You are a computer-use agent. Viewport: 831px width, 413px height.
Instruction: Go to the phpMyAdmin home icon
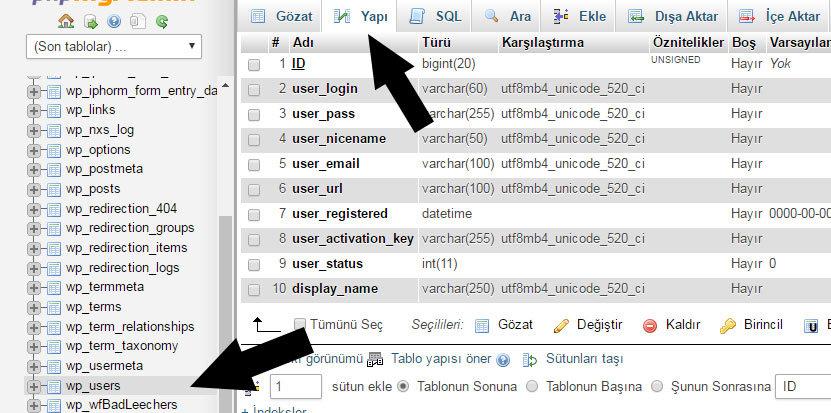tap(66, 22)
